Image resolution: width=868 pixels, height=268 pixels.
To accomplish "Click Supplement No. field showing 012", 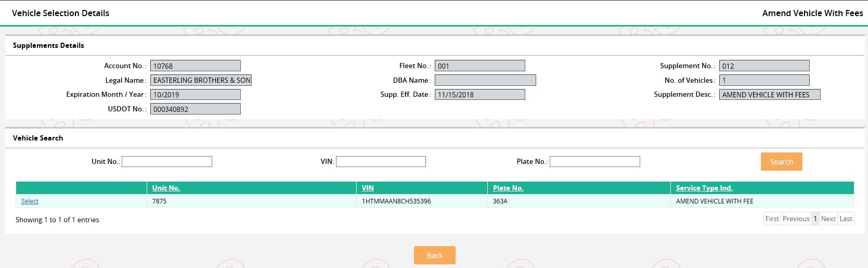I will point(765,66).
